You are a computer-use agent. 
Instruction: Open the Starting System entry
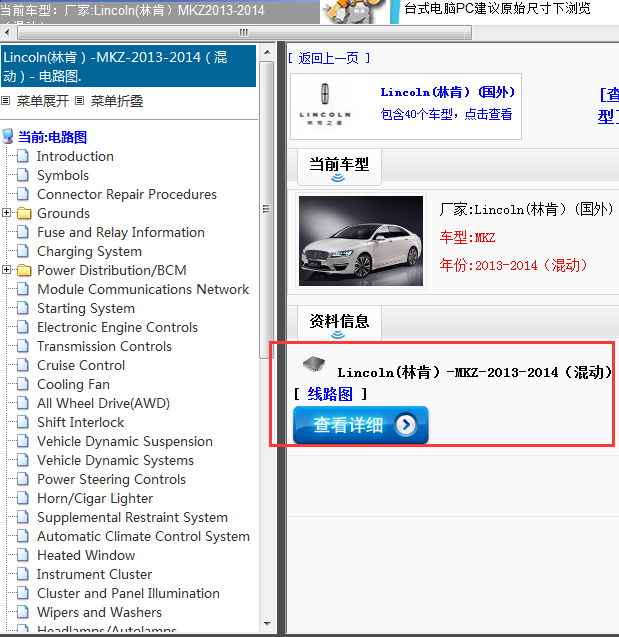pos(86,308)
